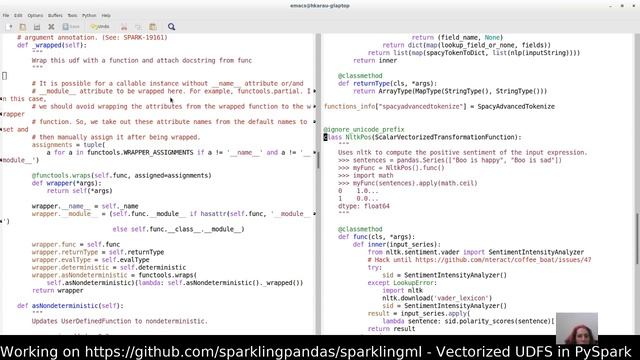Click the left pane scrollbar thumb
640x360 pixels.
[318, 159]
